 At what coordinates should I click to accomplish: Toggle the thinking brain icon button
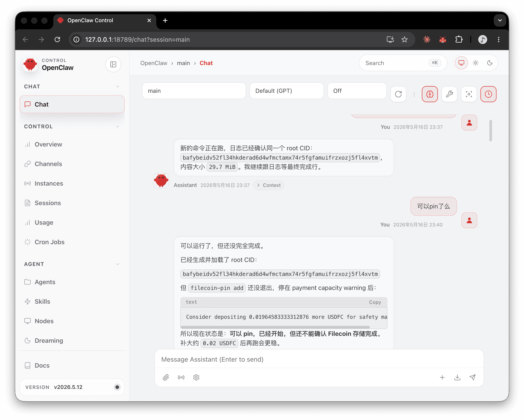coord(429,94)
